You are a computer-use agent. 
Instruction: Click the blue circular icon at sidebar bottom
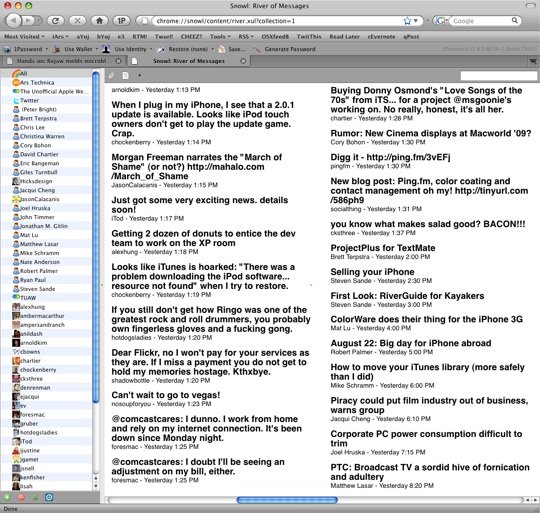(49, 497)
